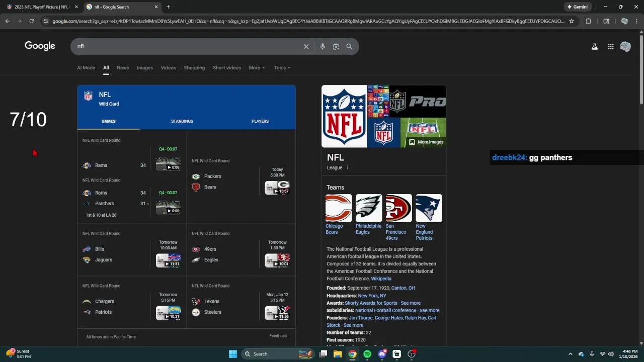This screenshot has width=644, height=362.
Task: Open the News results tab
Action: tap(123, 68)
